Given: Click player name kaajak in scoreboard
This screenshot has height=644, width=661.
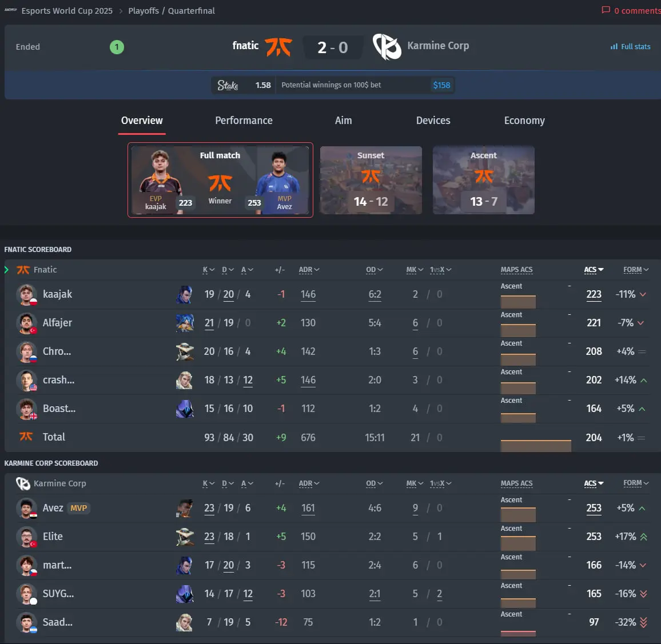Looking at the screenshot, I should [57, 294].
